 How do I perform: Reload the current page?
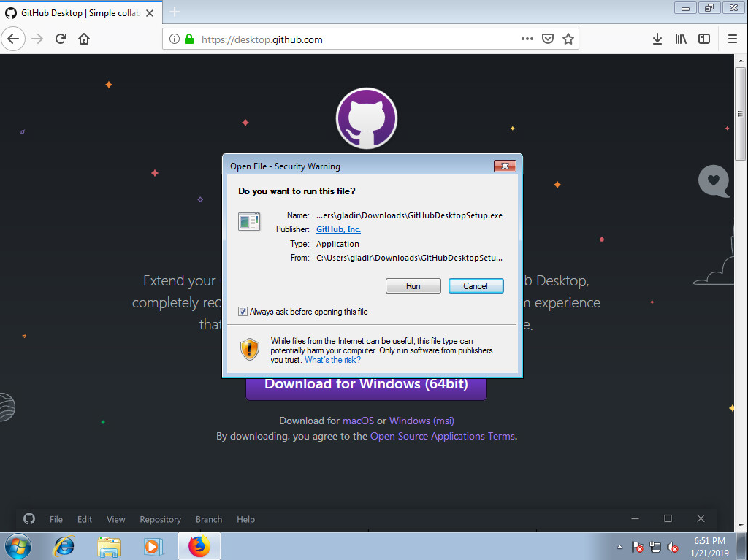61,39
